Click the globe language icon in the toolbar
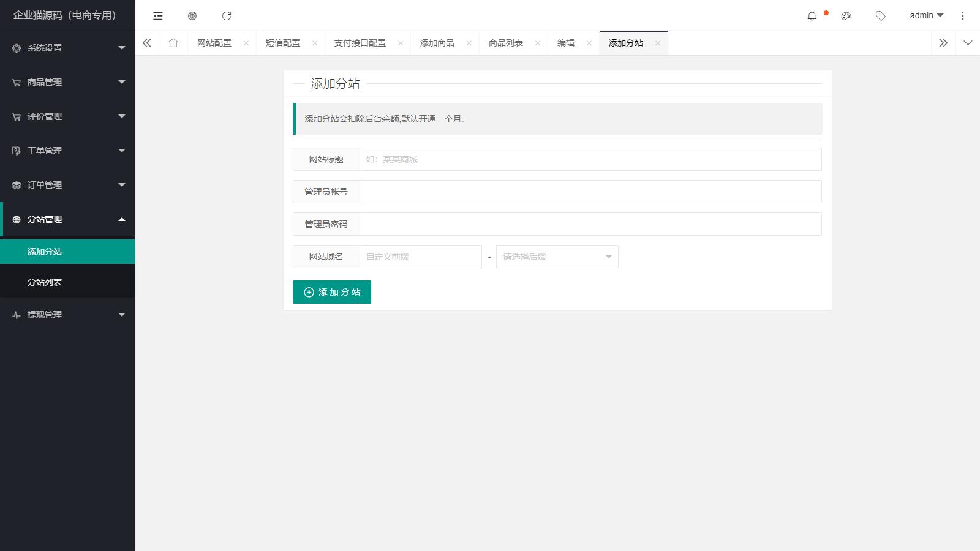Viewport: 980px width, 551px height. click(x=192, y=16)
